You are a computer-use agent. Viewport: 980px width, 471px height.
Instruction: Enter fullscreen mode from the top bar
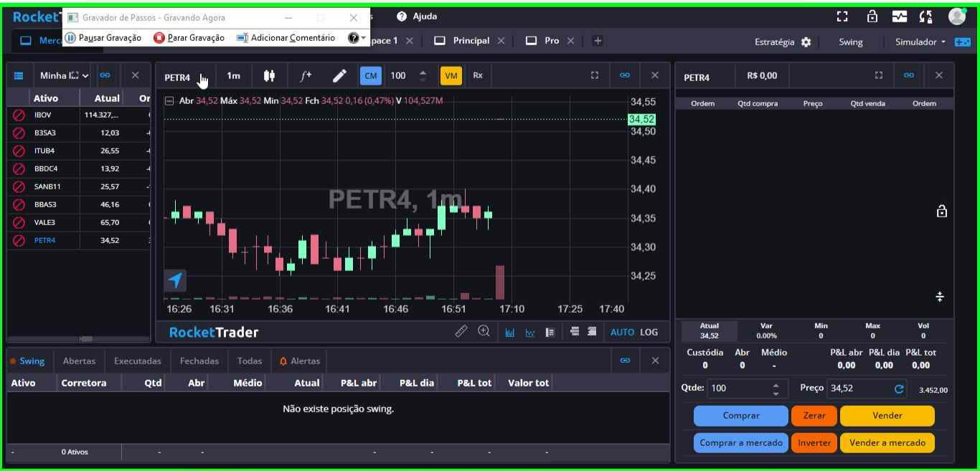(842, 16)
